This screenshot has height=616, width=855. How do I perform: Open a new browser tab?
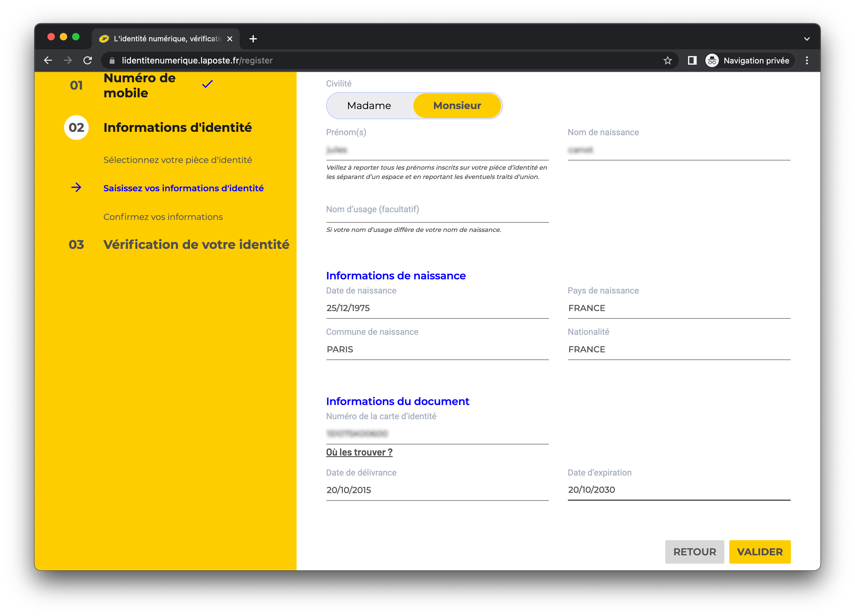(253, 39)
